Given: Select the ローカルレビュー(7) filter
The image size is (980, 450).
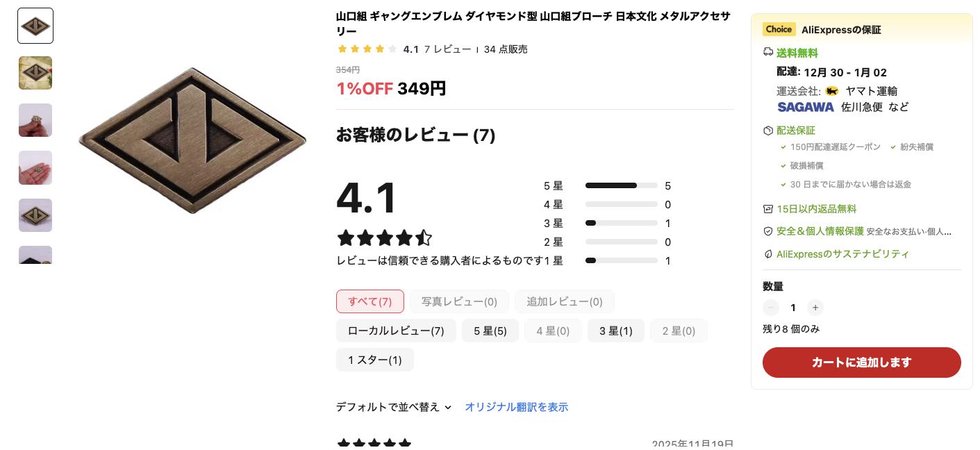Looking at the screenshot, I should [x=396, y=331].
